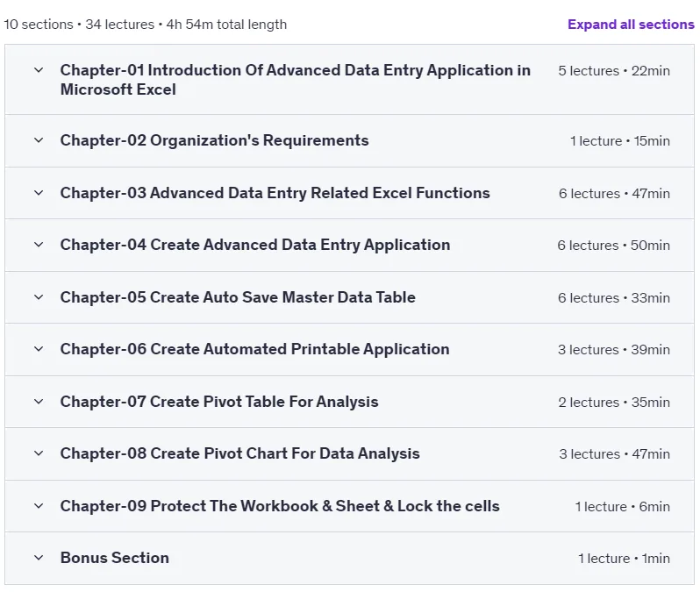The width and height of the screenshot is (700, 592).
Task: Click chevron beside Chapter-05 Auto Save Master
Action: (x=39, y=297)
